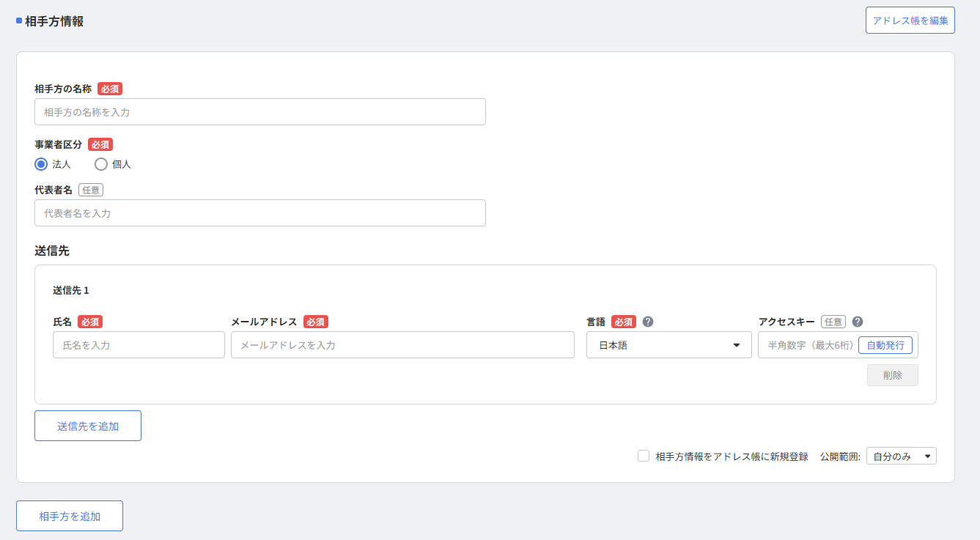Click the アドレス帳を編集 button
Viewport: 980px width, 540px height.
[x=910, y=21]
